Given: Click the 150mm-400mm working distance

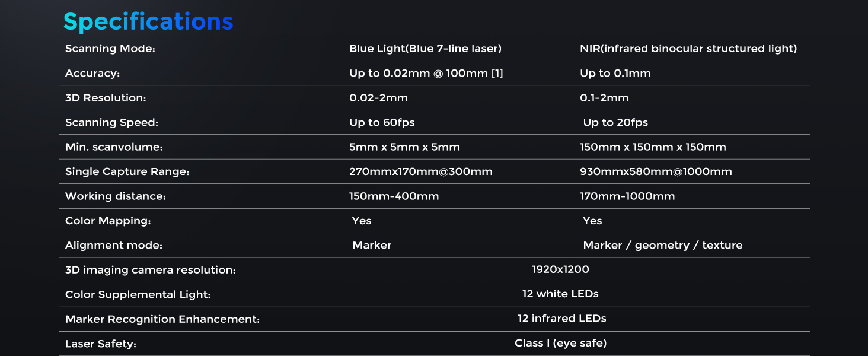Looking at the screenshot, I should 394,196.
